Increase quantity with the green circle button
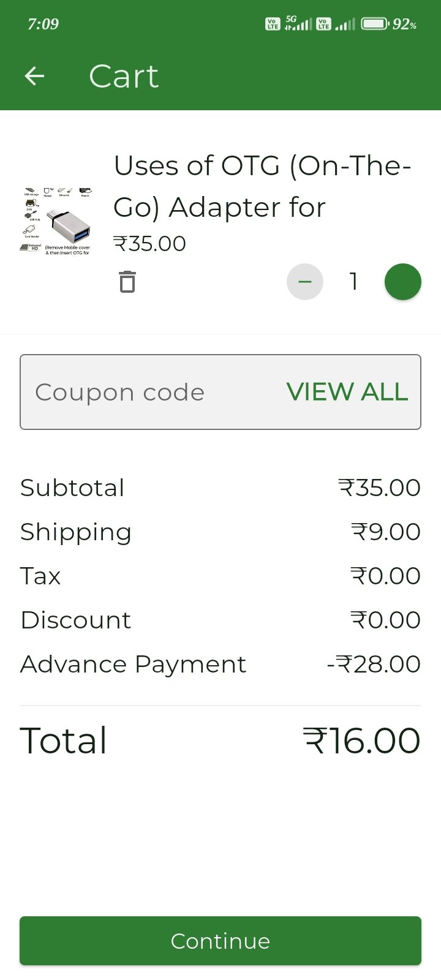441x980 pixels. (x=402, y=282)
